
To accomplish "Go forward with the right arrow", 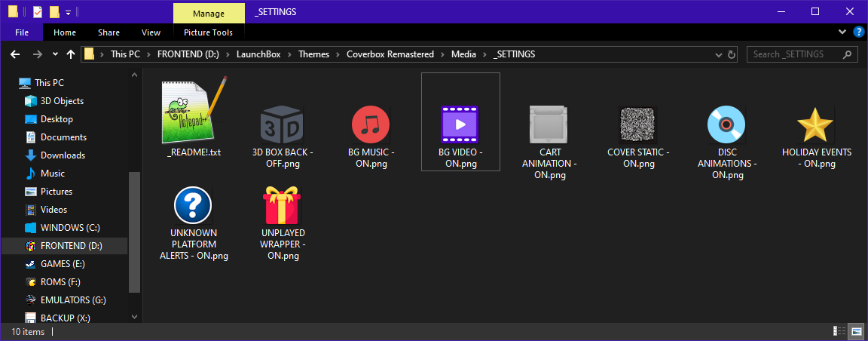I will (x=37, y=54).
